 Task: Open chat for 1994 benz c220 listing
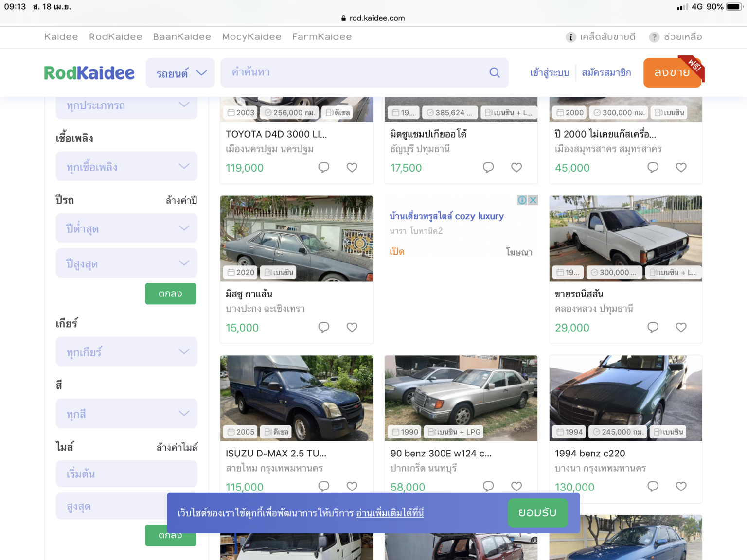(653, 486)
